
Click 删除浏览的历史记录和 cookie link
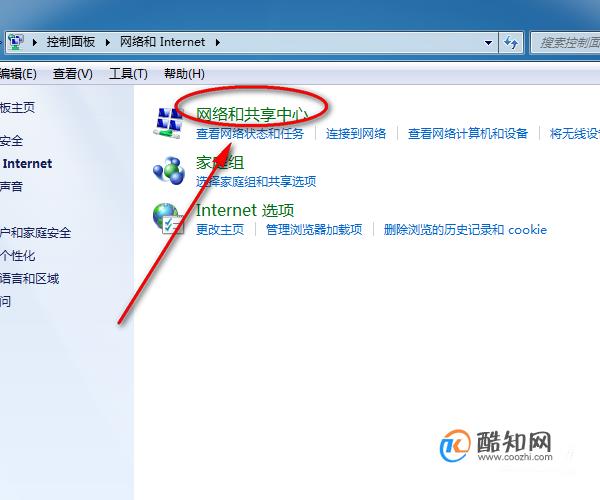tap(465, 230)
